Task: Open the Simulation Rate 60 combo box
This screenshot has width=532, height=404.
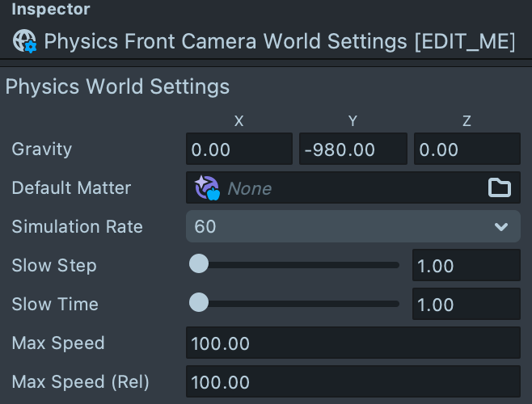Action: (x=340, y=227)
